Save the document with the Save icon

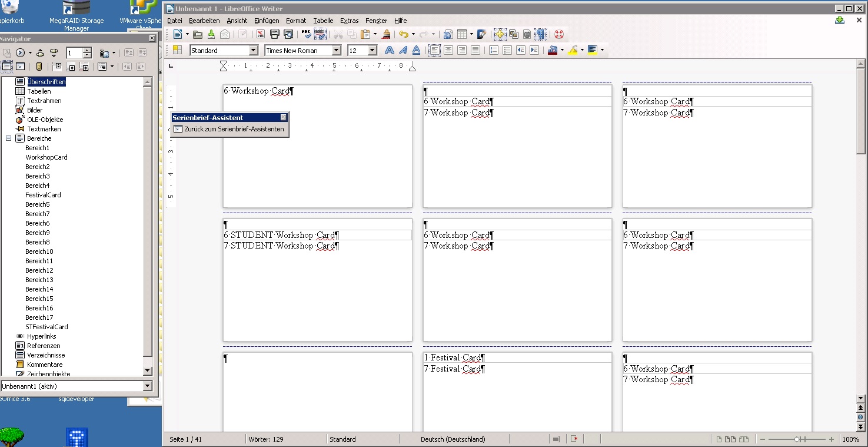pyautogui.click(x=211, y=34)
